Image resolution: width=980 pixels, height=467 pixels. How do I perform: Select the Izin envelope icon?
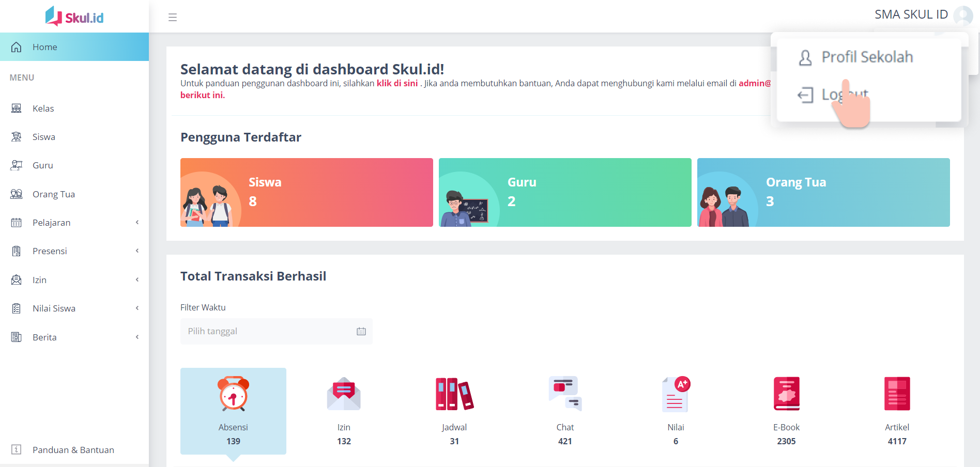pyautogui.click(x=344, y=394)
